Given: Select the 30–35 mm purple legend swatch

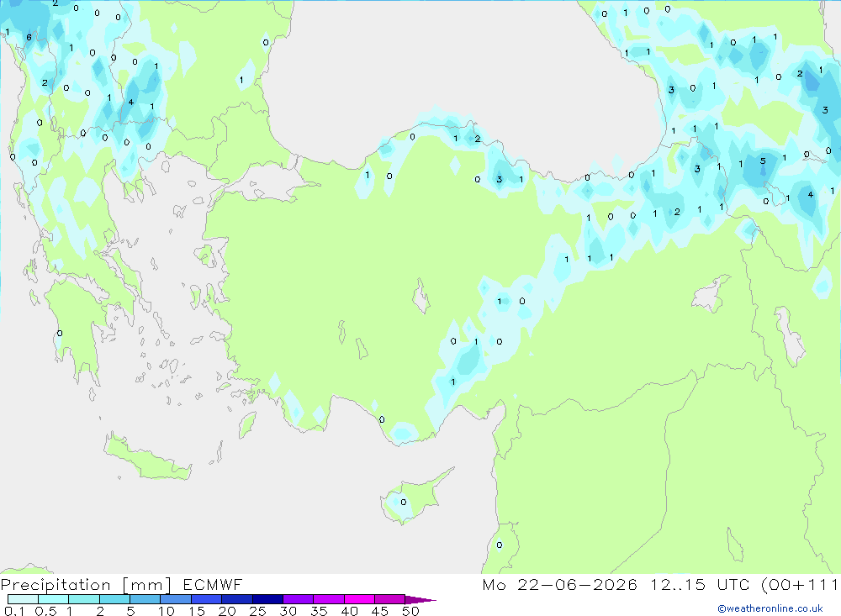Looking at the screenshot, I should click(x=299, y=599).
